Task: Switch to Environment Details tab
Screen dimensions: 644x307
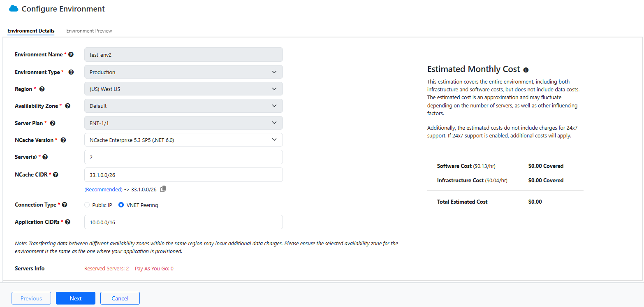Action: 31,31
